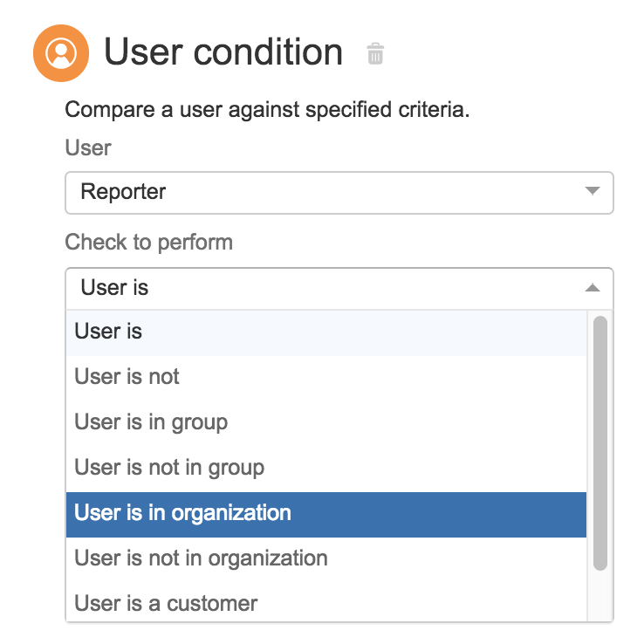Image resolution: width=644 pixels, height=644 pixels.
Task: Collapse the Check to perform list with the up arrow
Action: pyautogui.click(x=593, y=287)
